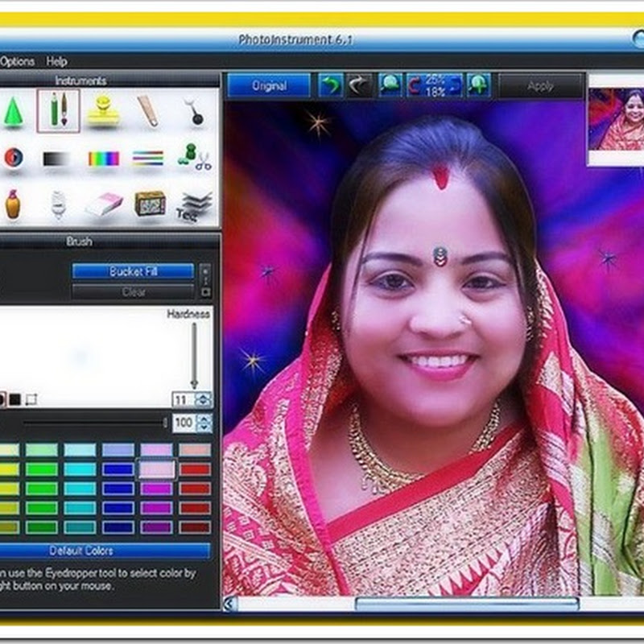The image size is (644, 644).
Task: Click the Hardness label
Action: pyautogui.click(x=188, y=314)
